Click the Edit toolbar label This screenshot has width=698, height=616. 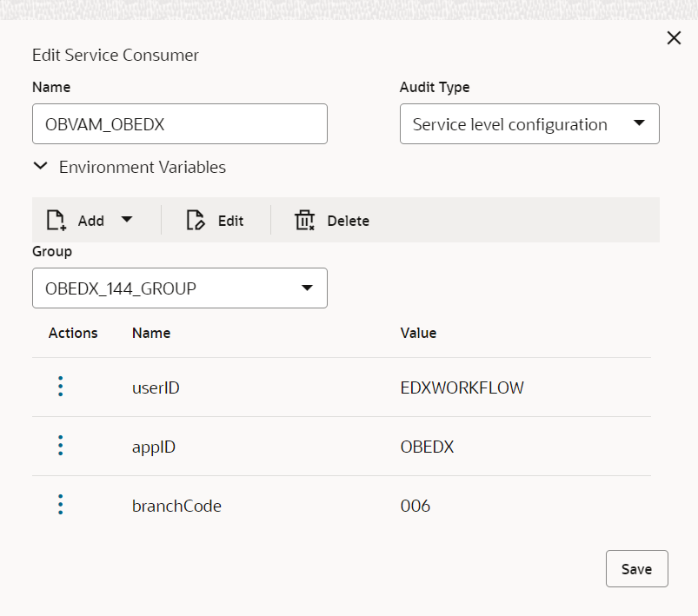click(x=230, y=221)
